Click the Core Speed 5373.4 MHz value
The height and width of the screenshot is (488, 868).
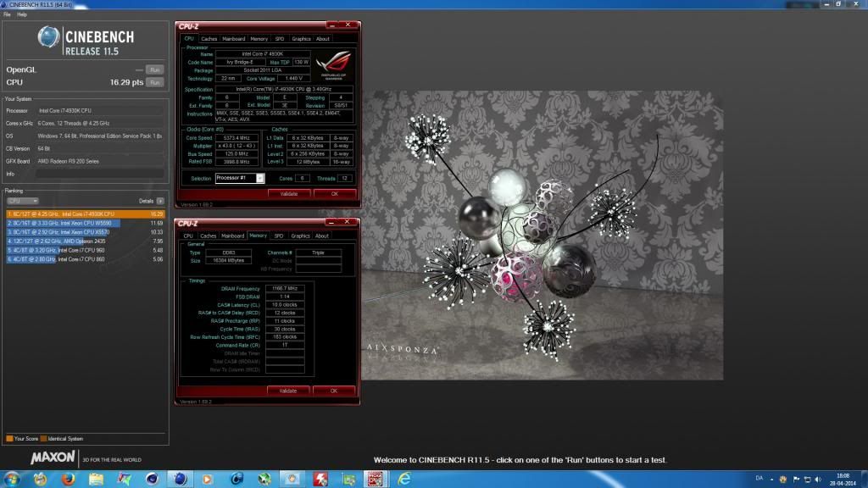click(x=236, y=138)
